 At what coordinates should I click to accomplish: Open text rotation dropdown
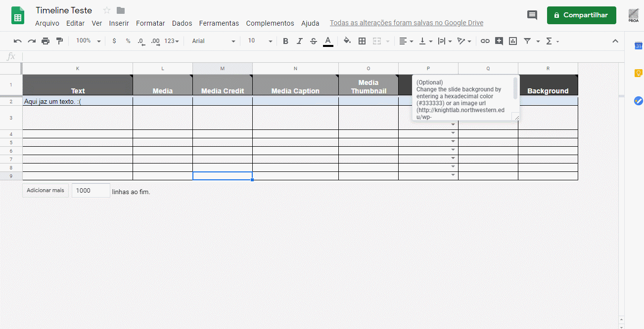click(464, 41)
